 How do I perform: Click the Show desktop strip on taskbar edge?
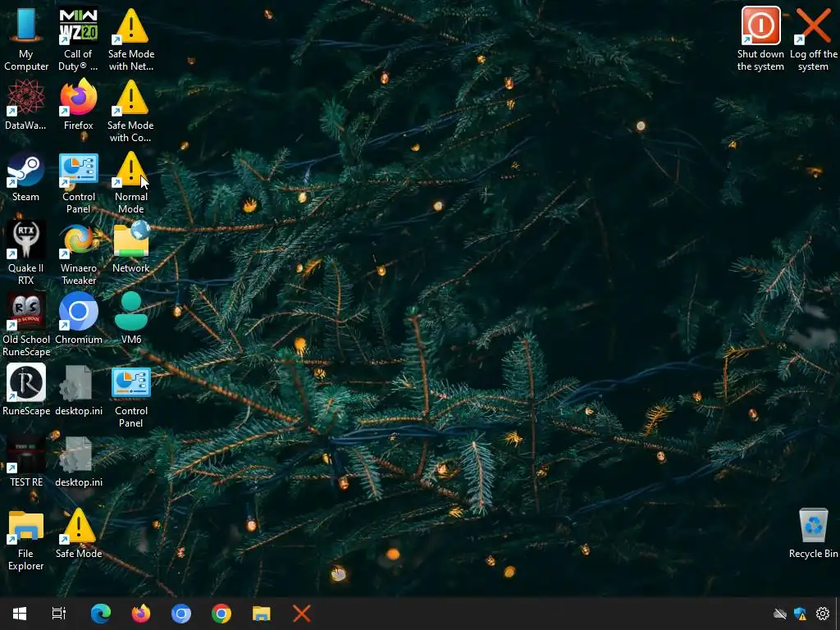[x=838, y=614]
